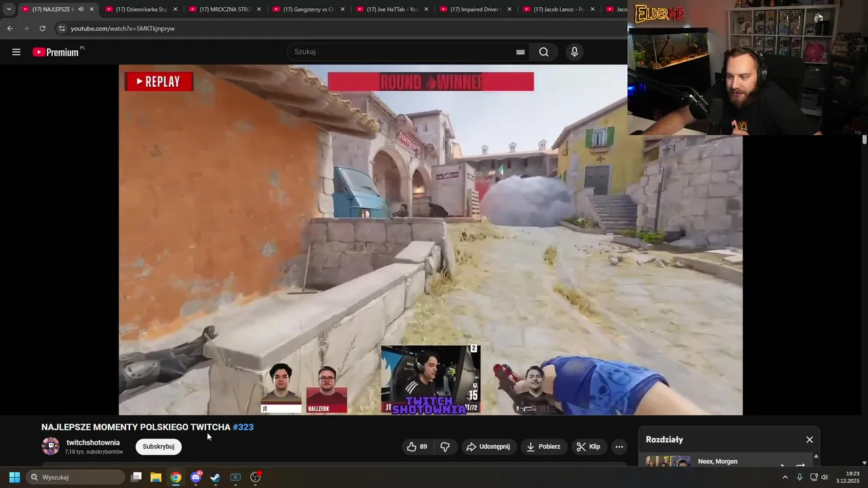This screenshot has height=488, width=868.
Task: Create a clip with the Klip button
Action: tap(589, 447)
